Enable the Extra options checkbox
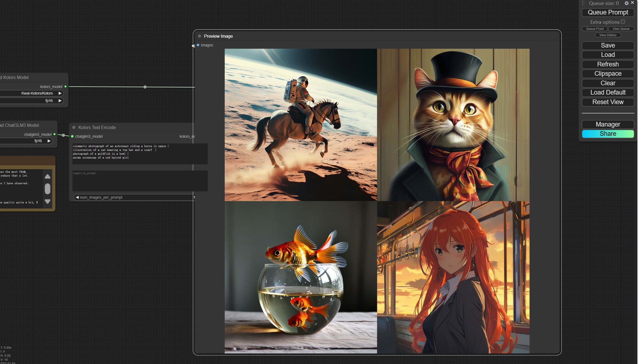Viewport: 638px width, 364px height. (623, 22)
